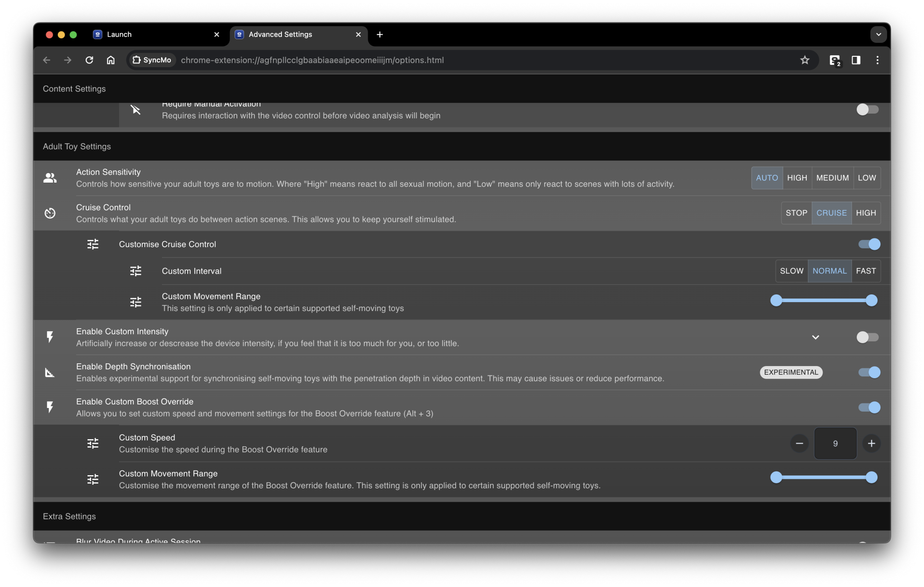Expand the Enable Custom Intensity section
The image size is (924, 587).
[815, 337]
